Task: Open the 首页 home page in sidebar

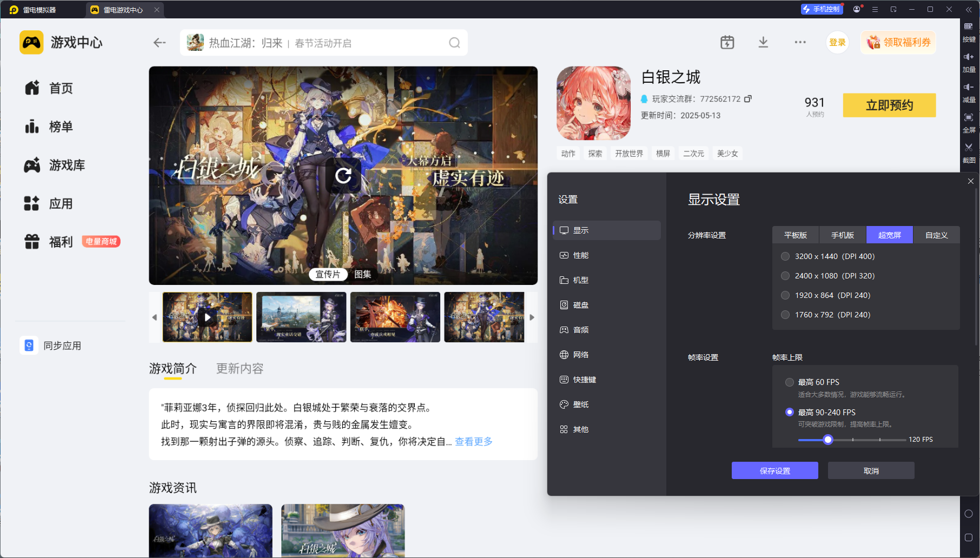Action: 49,88
